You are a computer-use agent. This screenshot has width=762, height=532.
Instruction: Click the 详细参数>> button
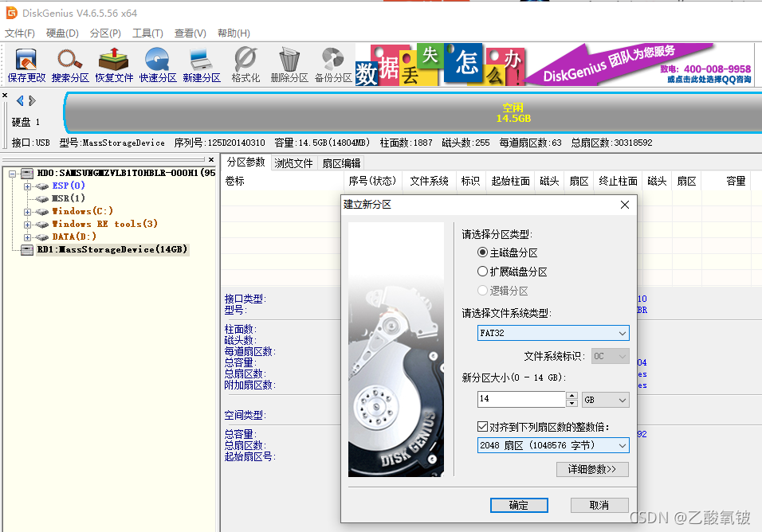coord(592,469)
